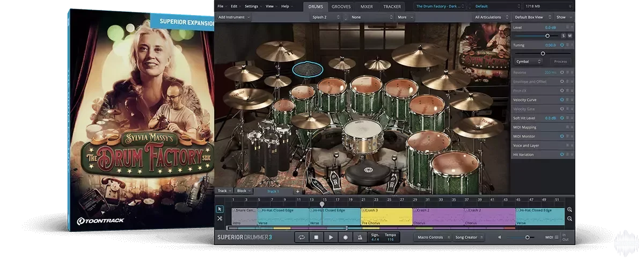The image size is (644, 262).
Task: Open the Add Instrument dropdown
Action: tap(234, 17)
